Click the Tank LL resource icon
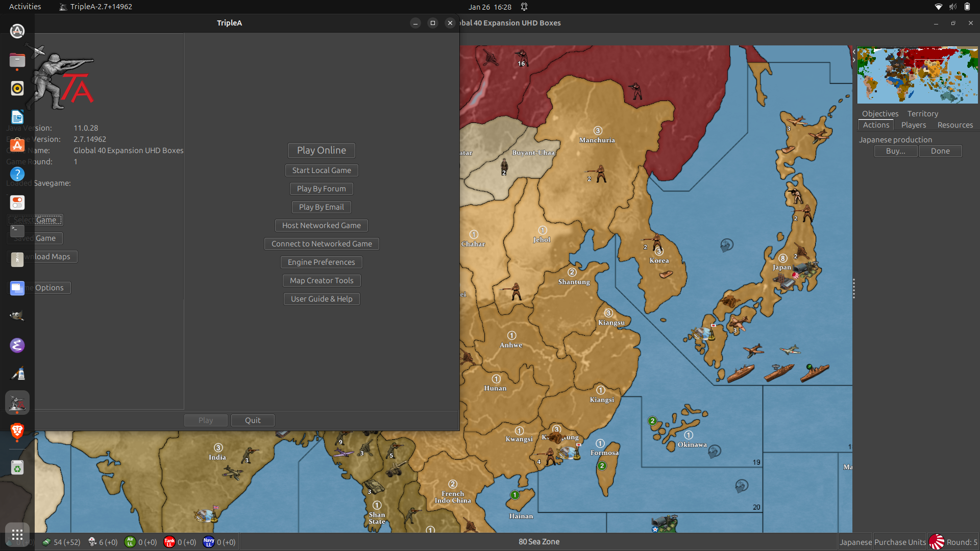The width and height of the screenshot is (980, 551). point(169,542)
